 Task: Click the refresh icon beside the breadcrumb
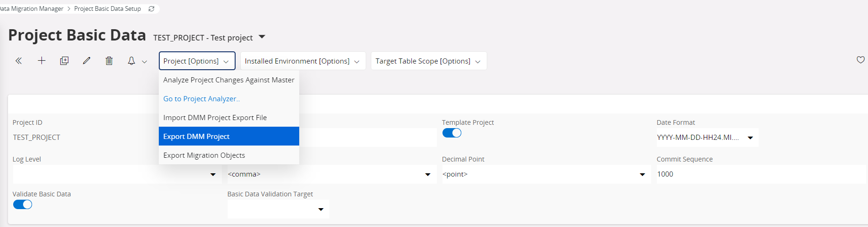[151, 9]
